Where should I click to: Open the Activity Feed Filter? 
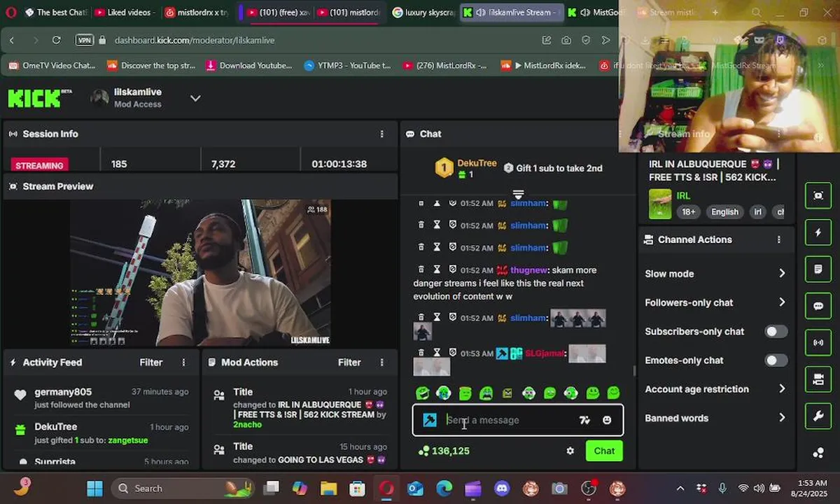point(150,363)
